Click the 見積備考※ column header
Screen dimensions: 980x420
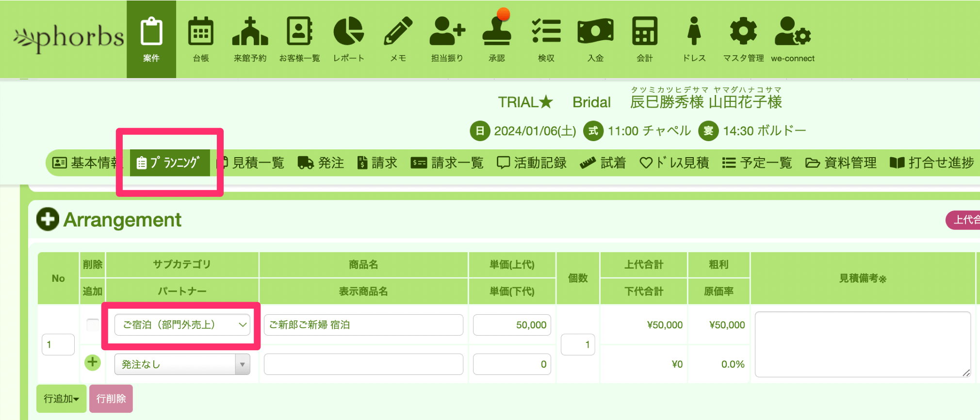pyautogui.click(x=863, y=278)
